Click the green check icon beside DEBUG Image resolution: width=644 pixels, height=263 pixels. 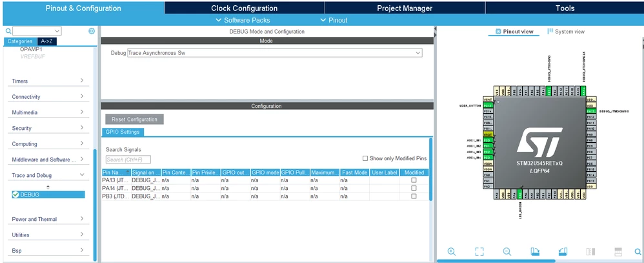point(15,195)
